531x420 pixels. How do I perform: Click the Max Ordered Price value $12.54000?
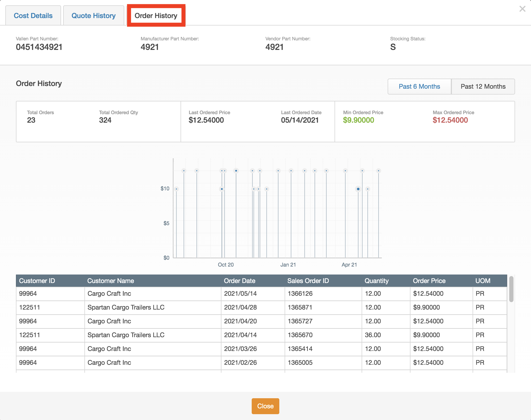pyautogui.click(x=450, y=120)
